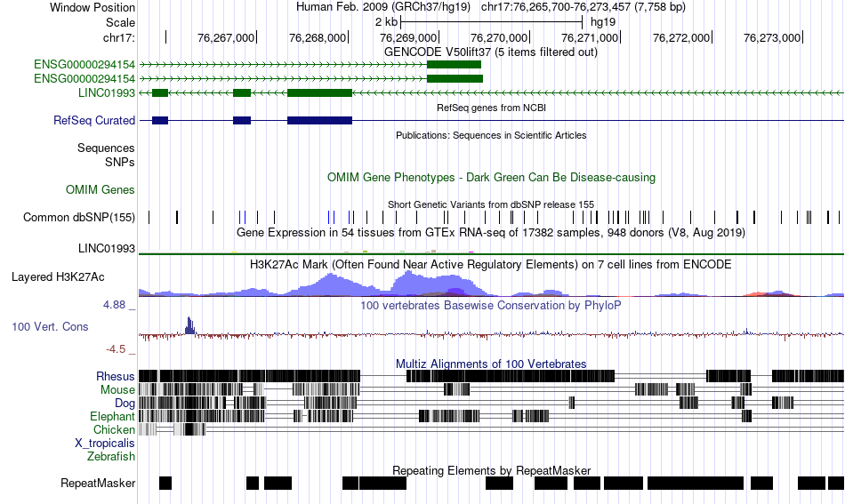Select the Mouse alignment label
Screen dimensions: 845x504
coord(117,390)
